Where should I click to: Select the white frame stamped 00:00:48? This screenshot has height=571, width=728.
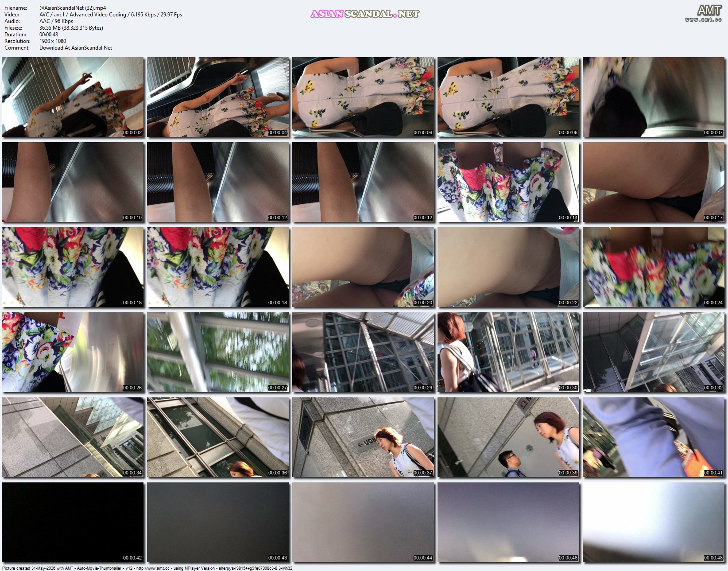click(x=654, y=522)
